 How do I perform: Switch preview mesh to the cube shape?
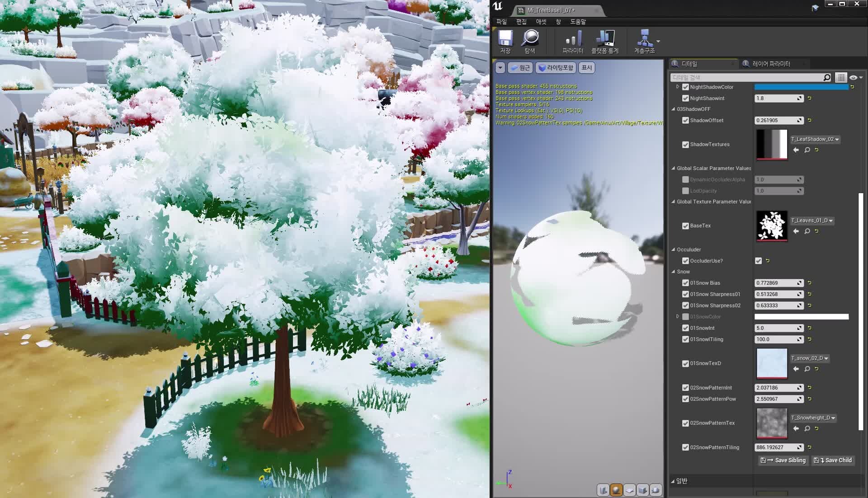point(642,490)
